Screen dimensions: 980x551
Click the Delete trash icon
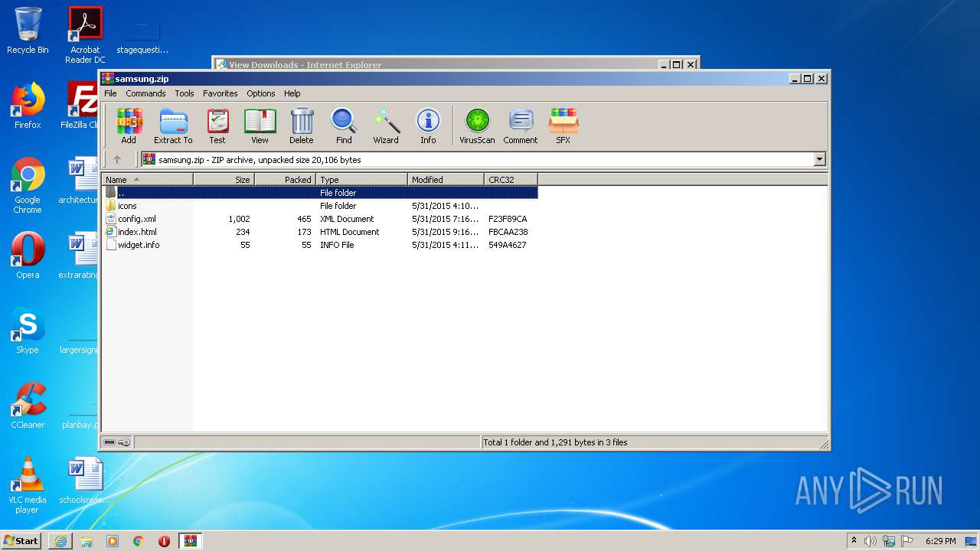(x=302, y=126)
